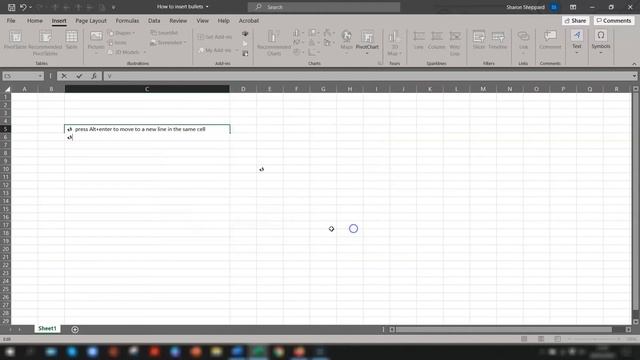Click Get Add-ins
The image size is (640, 360).
pos(215,37)
